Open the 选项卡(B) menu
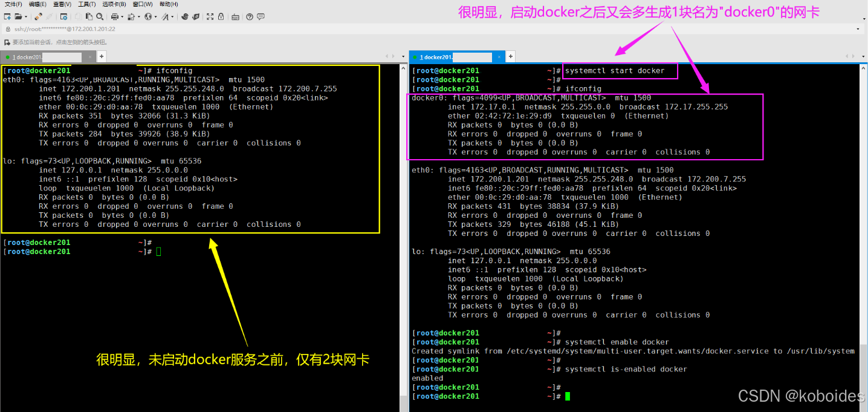 tap(115, 4)
